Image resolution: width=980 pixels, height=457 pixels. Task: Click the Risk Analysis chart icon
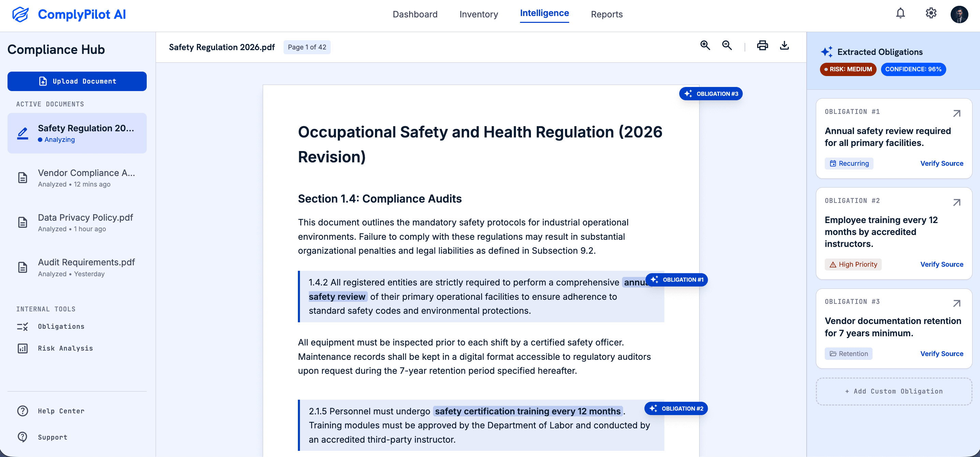click(23, 348)
